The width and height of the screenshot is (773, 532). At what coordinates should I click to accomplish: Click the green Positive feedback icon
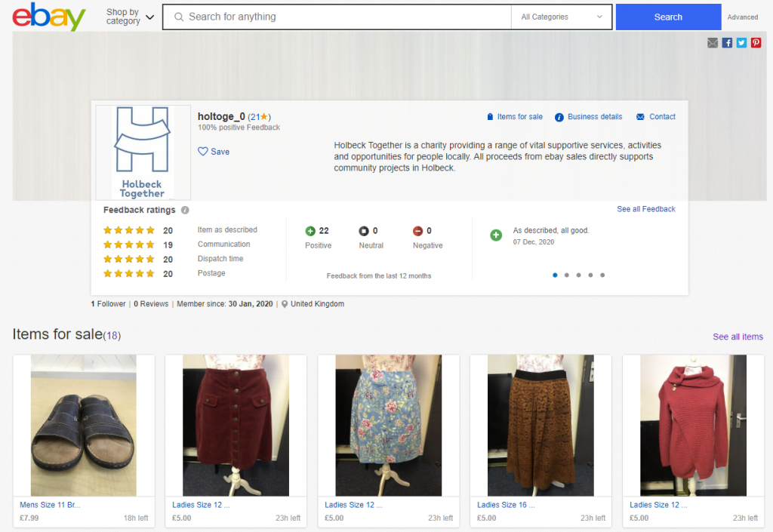[x=310, y=231]
